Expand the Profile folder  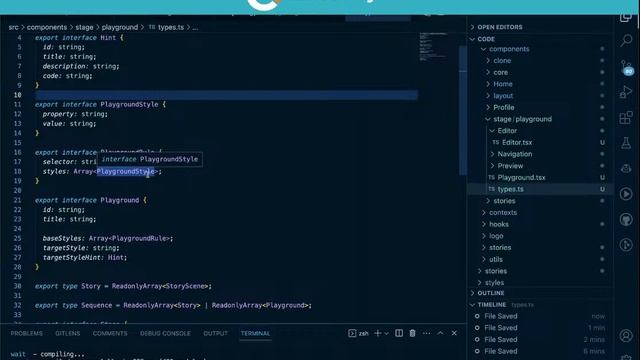click(504, 107)
